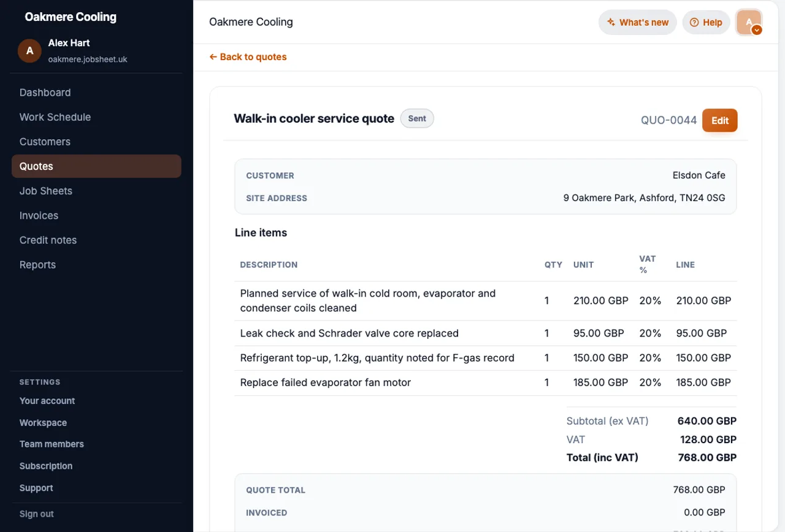Click the sparkle icon in What's new

click(x=611, y=22)
